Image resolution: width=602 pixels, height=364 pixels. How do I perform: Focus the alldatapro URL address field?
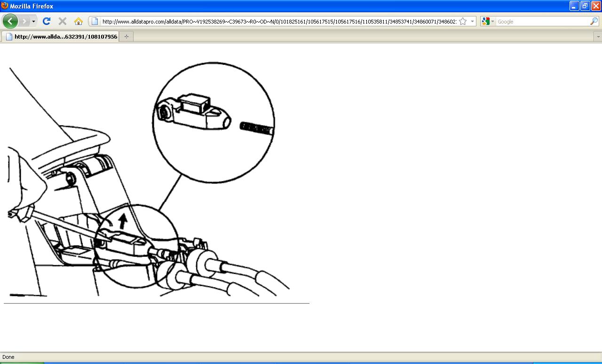point(279,21)
